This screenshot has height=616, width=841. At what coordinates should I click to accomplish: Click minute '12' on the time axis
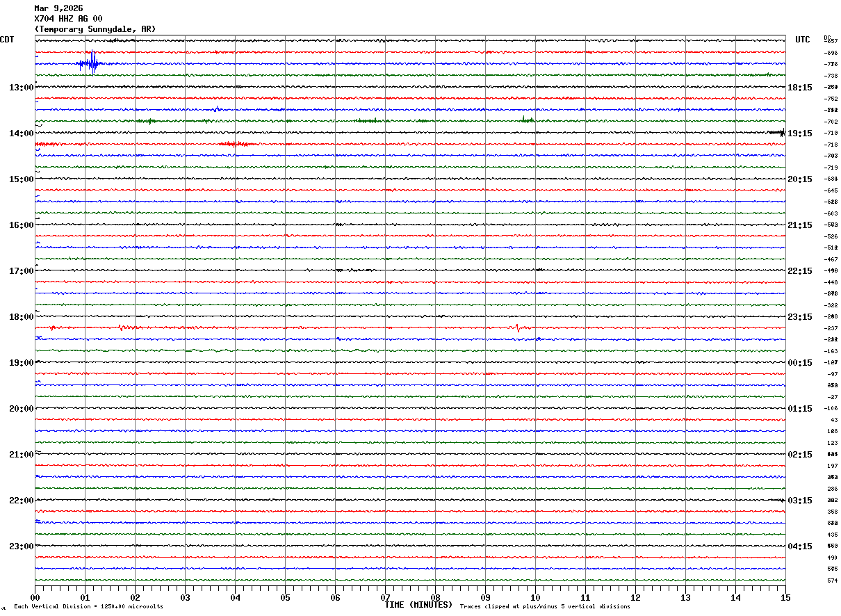(x=635, y=597)
